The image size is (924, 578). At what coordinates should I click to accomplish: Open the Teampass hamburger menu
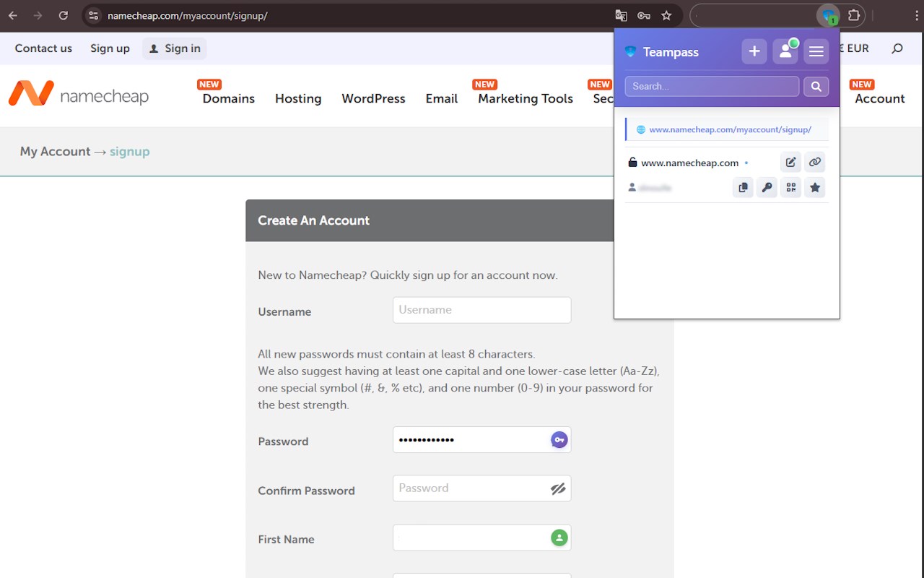(816, 51)
